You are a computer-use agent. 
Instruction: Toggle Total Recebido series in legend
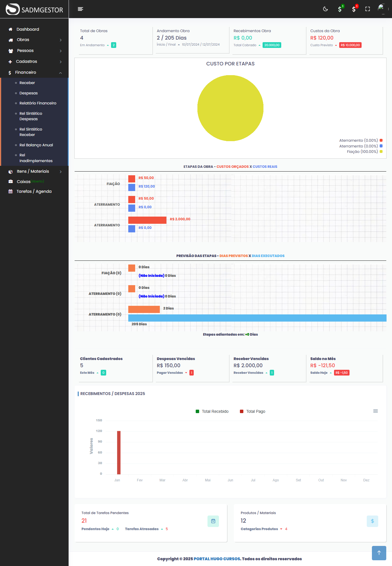tap(212, 411)
